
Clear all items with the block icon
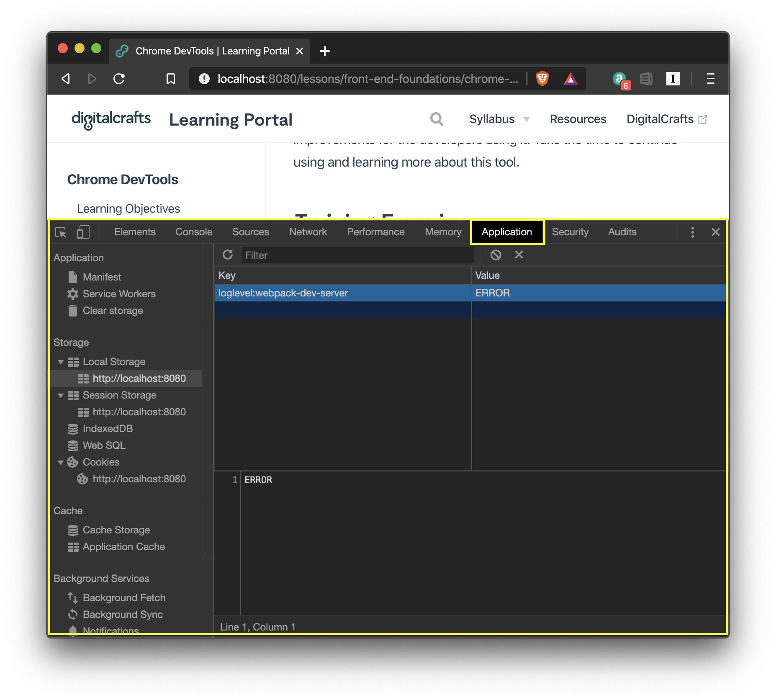(x=496, y=255)
